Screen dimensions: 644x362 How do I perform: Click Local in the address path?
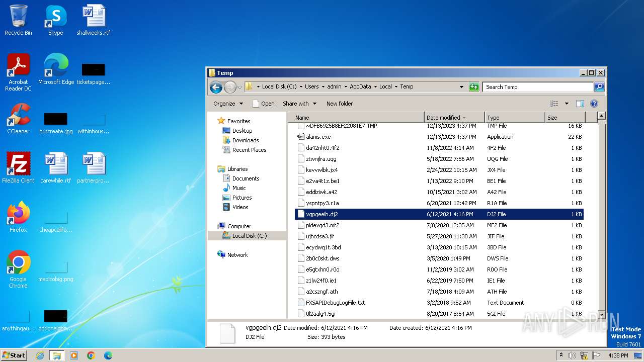click(x=385, y=87)
